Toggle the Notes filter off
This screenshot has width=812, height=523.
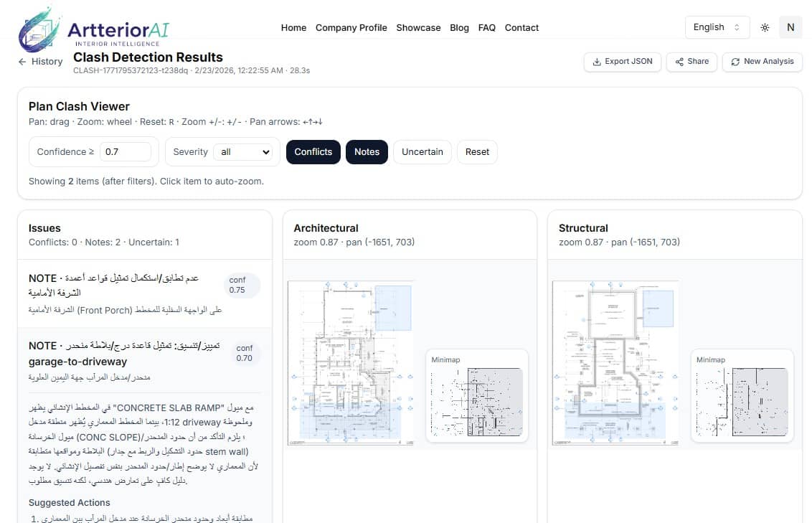point(367,151)
